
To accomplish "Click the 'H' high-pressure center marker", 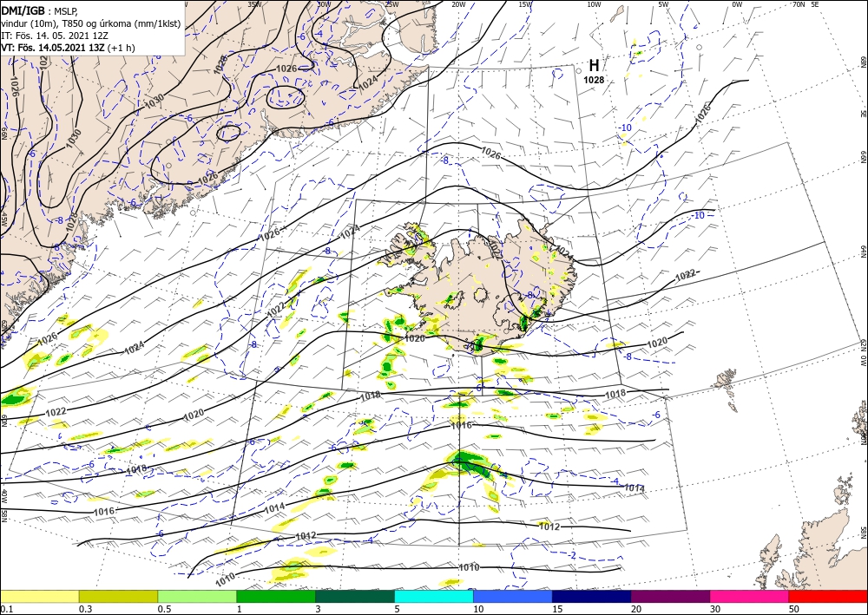I will [x=594, y=66].
